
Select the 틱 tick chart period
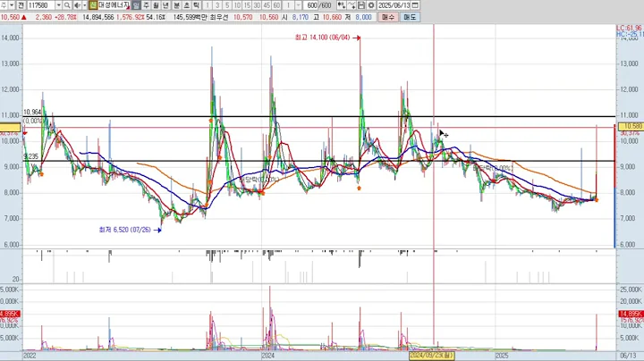[x=196, y=5]
